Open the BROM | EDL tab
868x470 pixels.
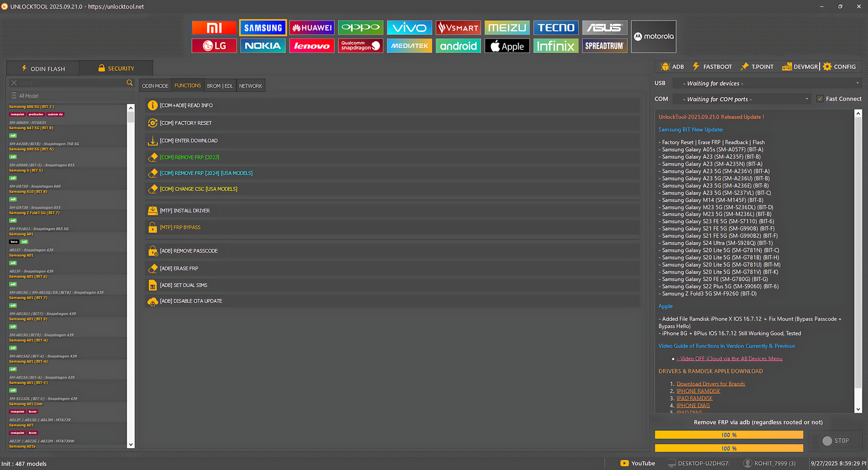tap(220, 86)
